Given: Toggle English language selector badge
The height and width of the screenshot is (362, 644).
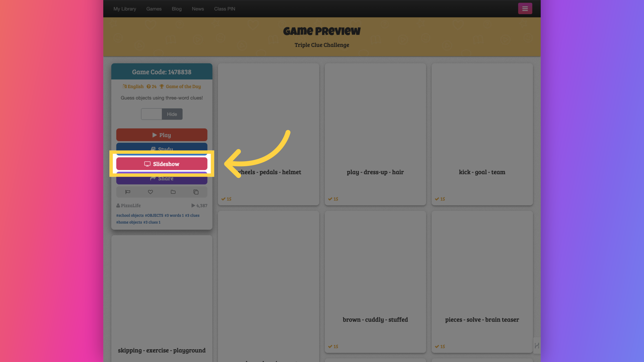Looking at the screenshot, I should coord(133,86).
